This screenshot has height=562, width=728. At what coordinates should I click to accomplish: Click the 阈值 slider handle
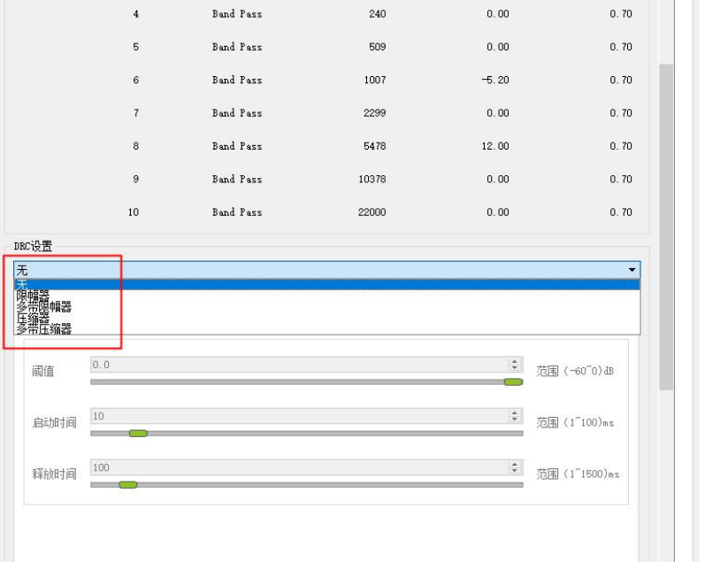tap(513, 381)
